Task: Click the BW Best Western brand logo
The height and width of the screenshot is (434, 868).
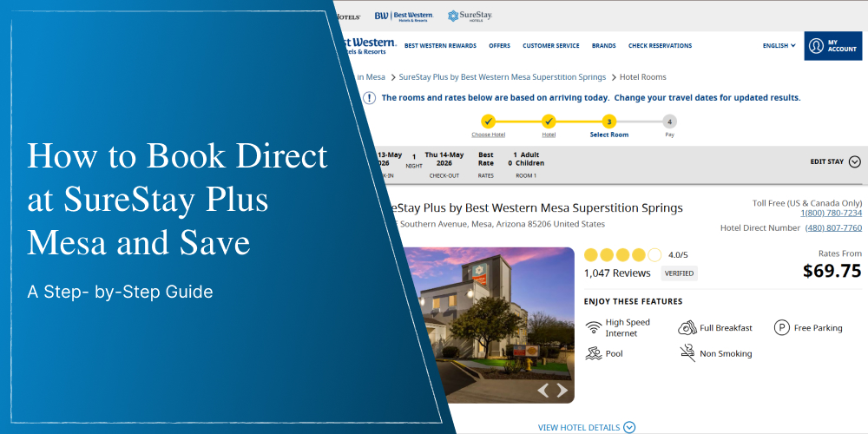Action: point(404,16)
